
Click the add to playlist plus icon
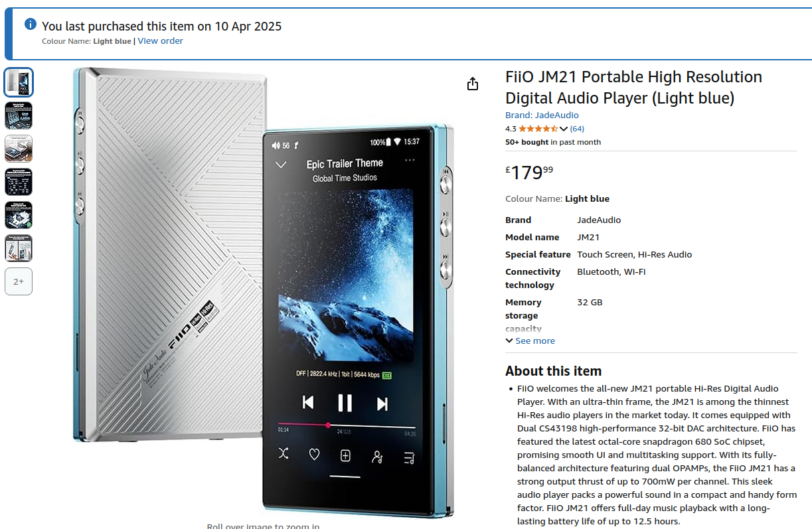click(x=345, y=456)
